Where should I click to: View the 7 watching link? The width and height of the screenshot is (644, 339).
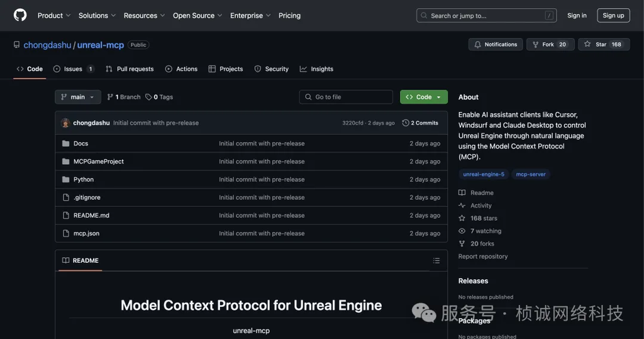coord(480,231)
